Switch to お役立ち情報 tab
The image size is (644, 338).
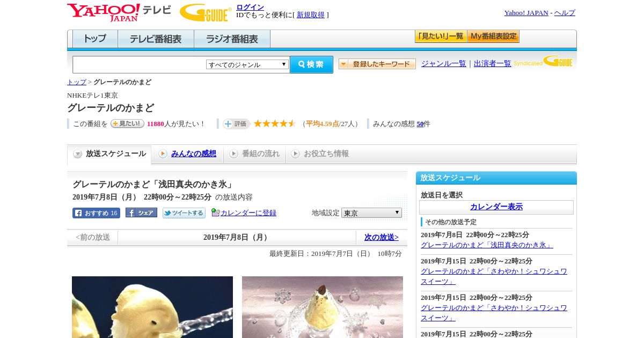[x=320, y=154]
